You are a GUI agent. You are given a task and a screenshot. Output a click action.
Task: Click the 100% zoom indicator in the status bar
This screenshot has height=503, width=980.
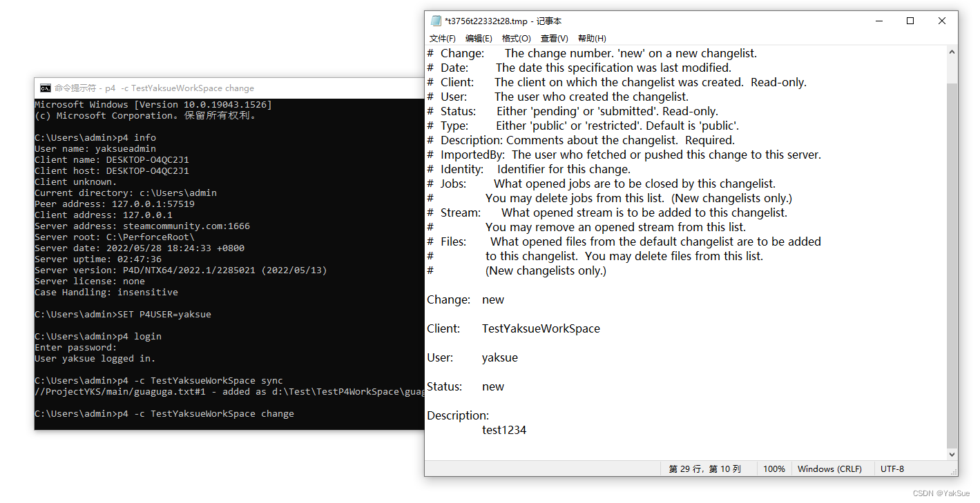point(774,469)
